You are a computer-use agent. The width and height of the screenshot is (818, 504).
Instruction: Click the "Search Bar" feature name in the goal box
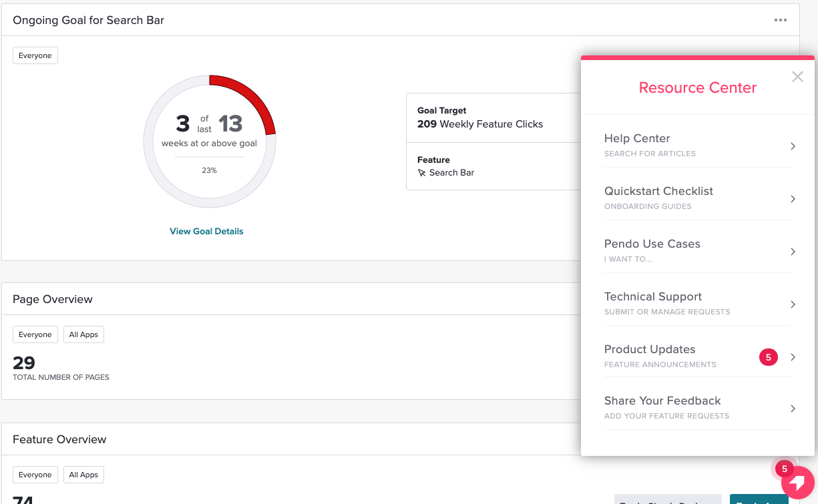pos(451,173)
